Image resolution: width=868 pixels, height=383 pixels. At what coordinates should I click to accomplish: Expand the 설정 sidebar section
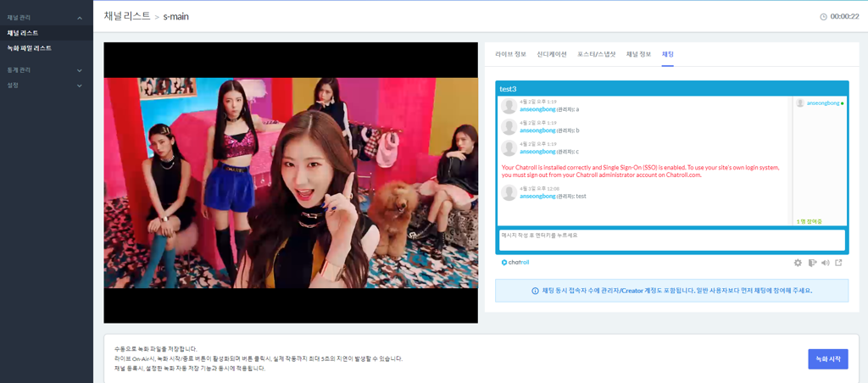[80, 86]
